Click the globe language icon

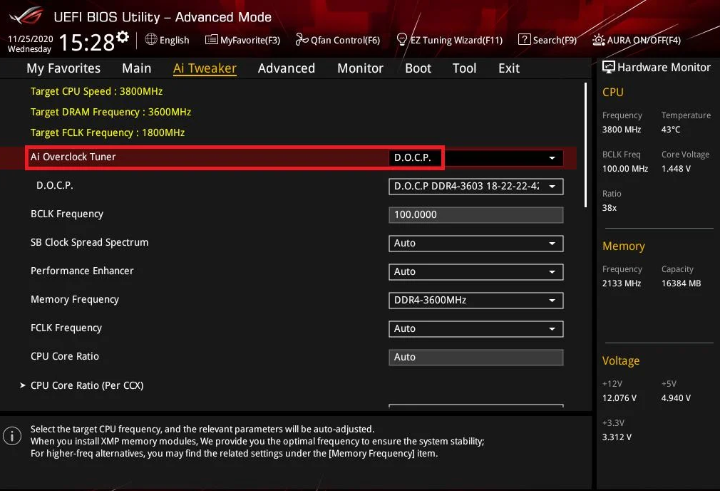[x=151, y=40]
